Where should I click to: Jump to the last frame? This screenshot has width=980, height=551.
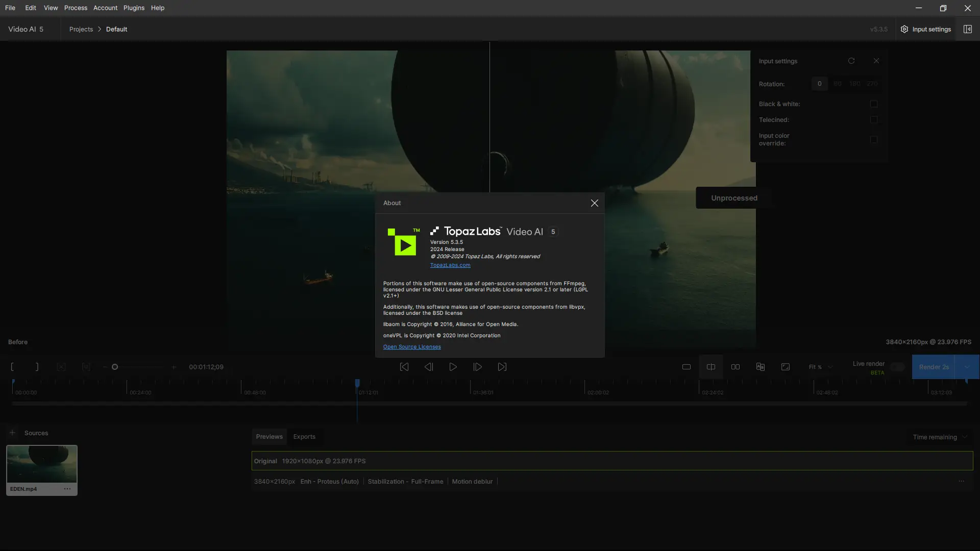[502, 367]
